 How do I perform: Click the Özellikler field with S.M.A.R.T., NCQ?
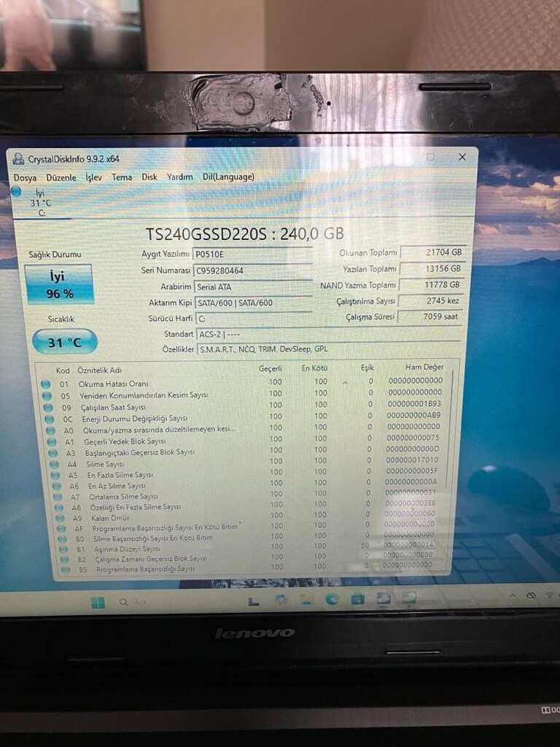(x=329, y=349)
